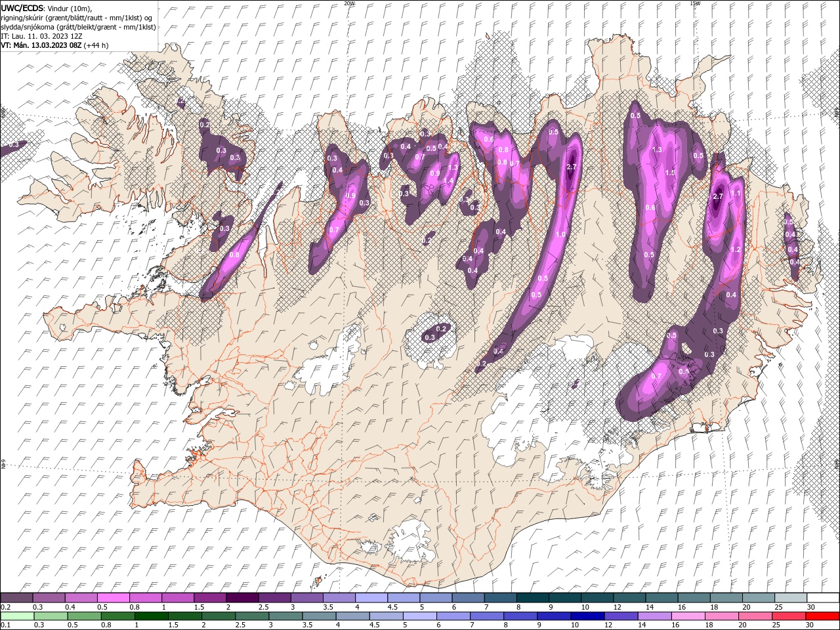Click the 'VT: Mán. 13.03.2023 08Z' valid time
This screenshot has height=630, width=840.
(41, 45)
